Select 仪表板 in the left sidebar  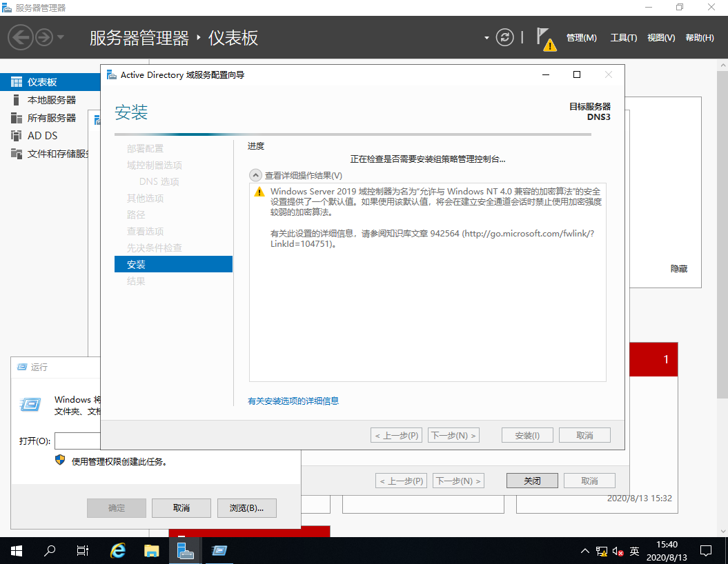coord(50,82)
